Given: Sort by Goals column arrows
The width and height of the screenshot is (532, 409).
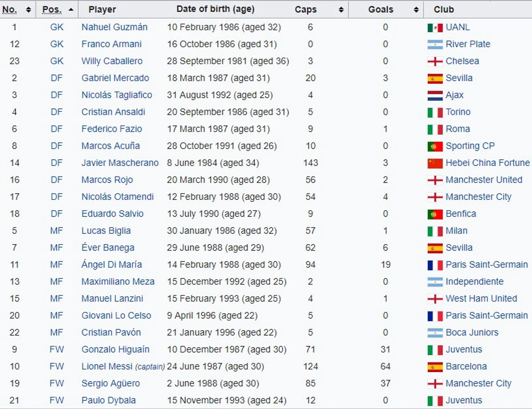Looking at the screenshot, I should coord(416,10).
